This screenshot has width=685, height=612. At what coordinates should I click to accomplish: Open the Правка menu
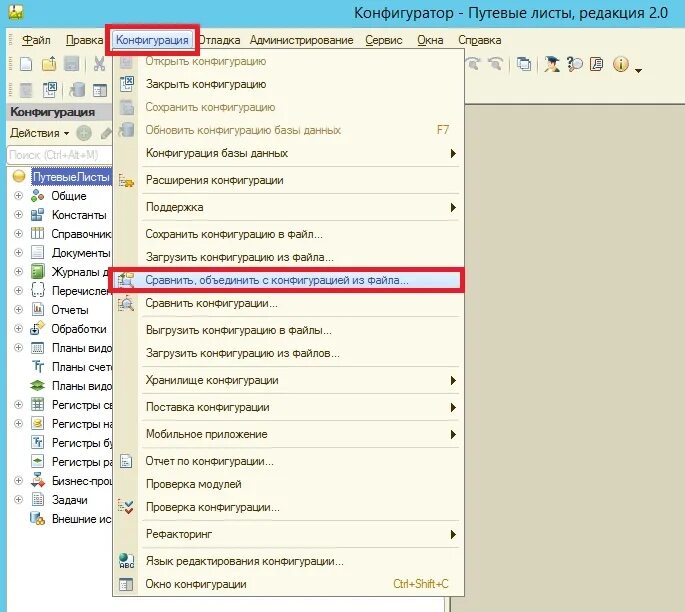tap(84, 40)
